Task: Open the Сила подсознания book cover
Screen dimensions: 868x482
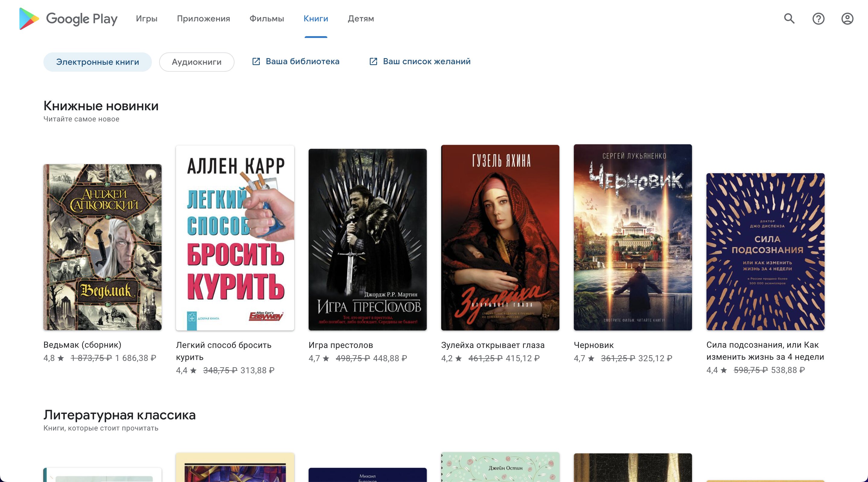Action: tap(765, 252)
